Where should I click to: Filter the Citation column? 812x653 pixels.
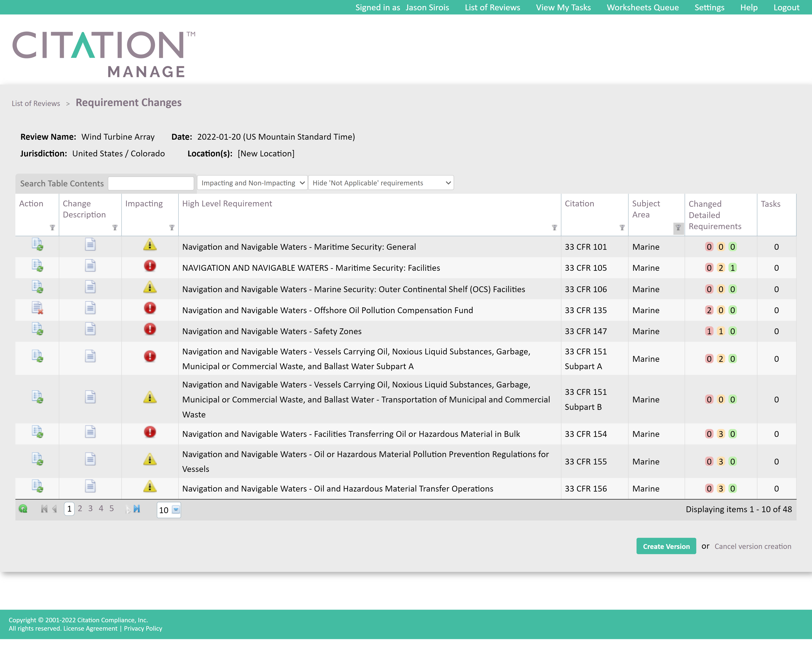pos(622,228)
